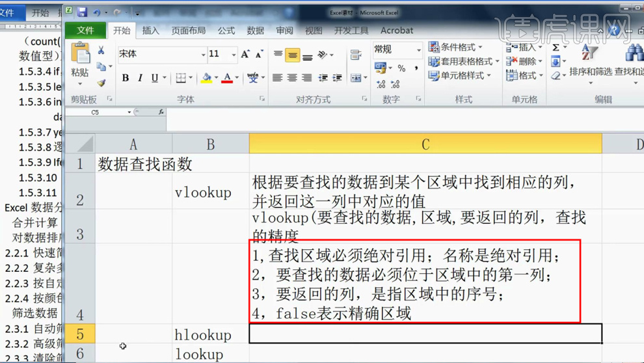
Task: Open the 宋体 font name dropdown
Action: [203, 55]
